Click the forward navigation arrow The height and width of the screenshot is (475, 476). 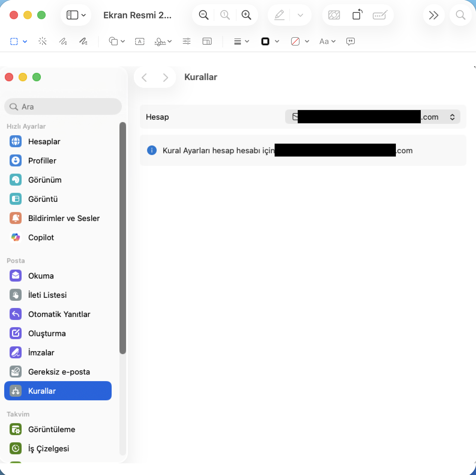coord(165,78)
